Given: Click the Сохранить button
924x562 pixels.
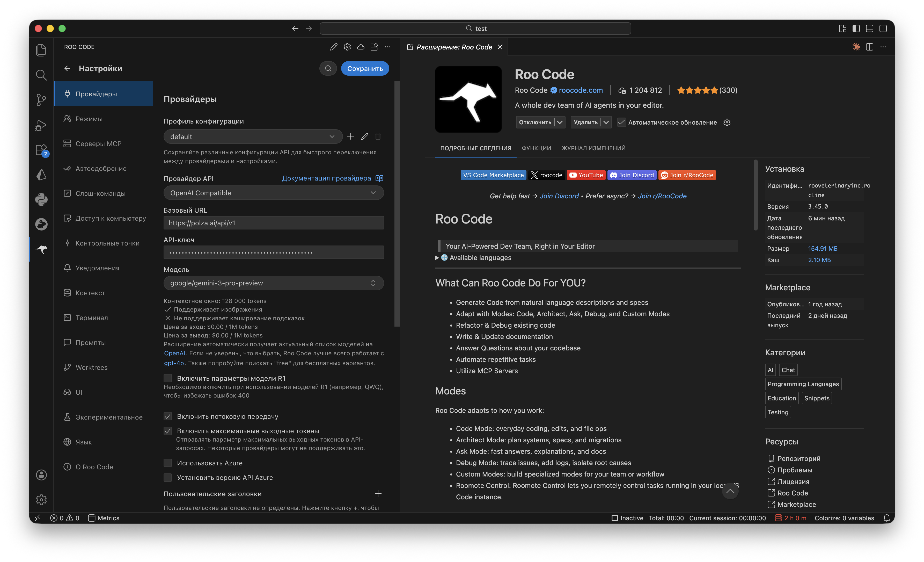Looking at the screenshot, I should pos(365,68).
